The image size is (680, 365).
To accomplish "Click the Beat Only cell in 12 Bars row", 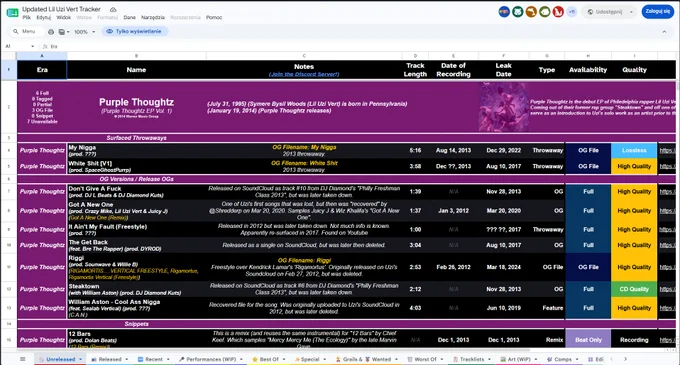I will (x=588, y=340).
